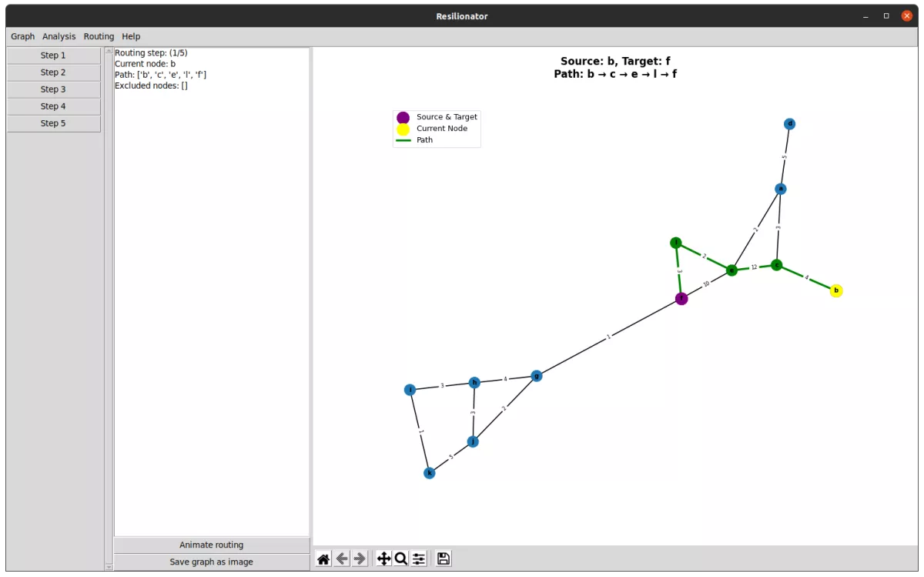This screenshot has height=577, width=924.
Task: Open the Help menu
Action: click(131, 36)
